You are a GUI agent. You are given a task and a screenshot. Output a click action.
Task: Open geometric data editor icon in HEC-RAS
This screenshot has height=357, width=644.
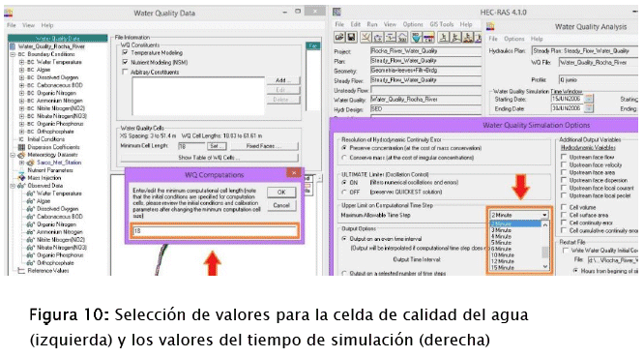point(366,38)
